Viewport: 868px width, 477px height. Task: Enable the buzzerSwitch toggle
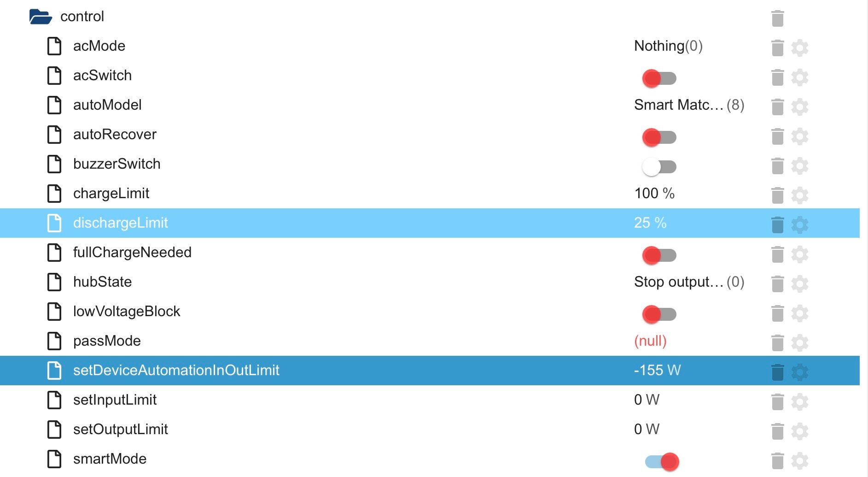point(659,166)
